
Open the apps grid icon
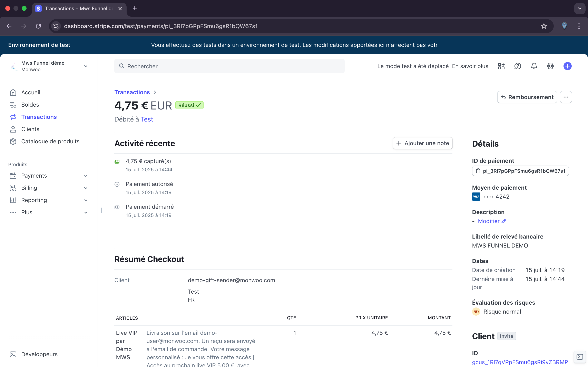(x=501, y=66)
